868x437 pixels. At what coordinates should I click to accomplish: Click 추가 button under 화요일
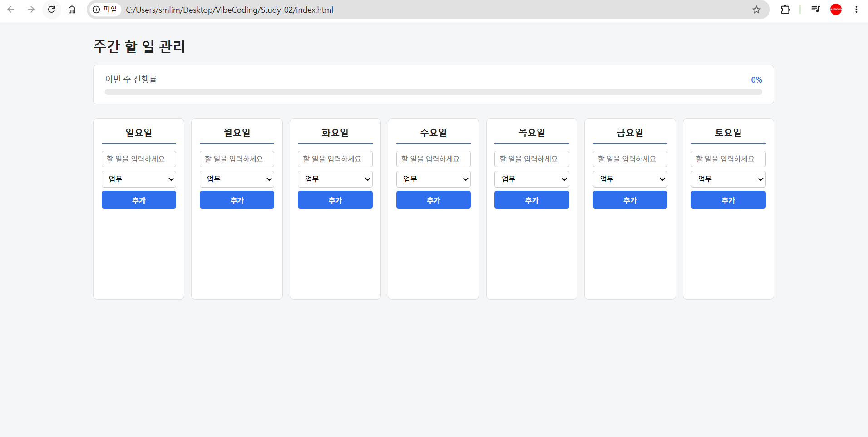[x=335, y=200]
